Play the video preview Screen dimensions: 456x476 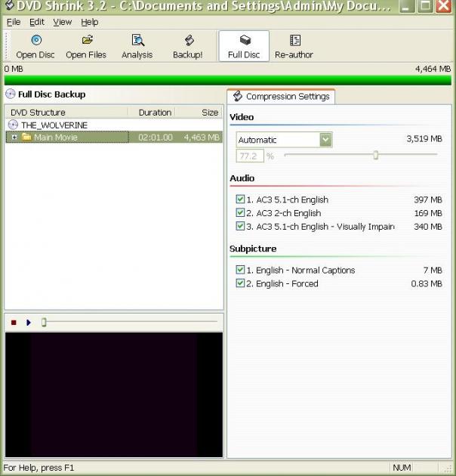tap(29, 323)
